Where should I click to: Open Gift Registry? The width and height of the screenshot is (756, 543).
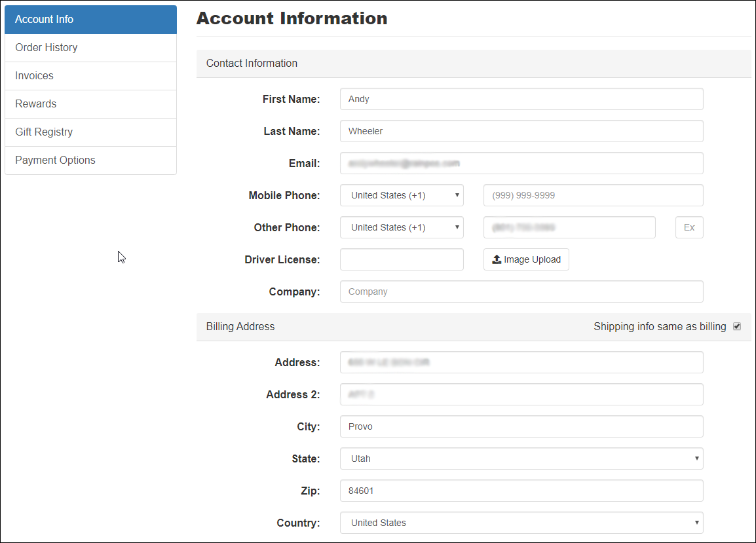(x=90, y=132)
